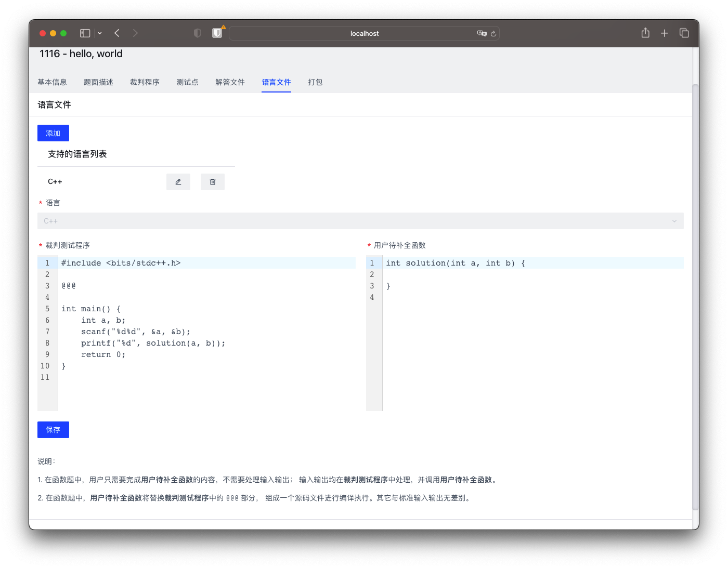
Task: Switch to the 基本信息 tab
Action: pos(52,82)
